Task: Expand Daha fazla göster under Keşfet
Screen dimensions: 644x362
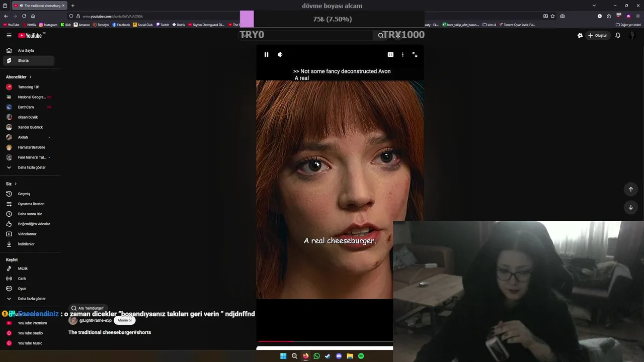Action: tap(28, 299)
